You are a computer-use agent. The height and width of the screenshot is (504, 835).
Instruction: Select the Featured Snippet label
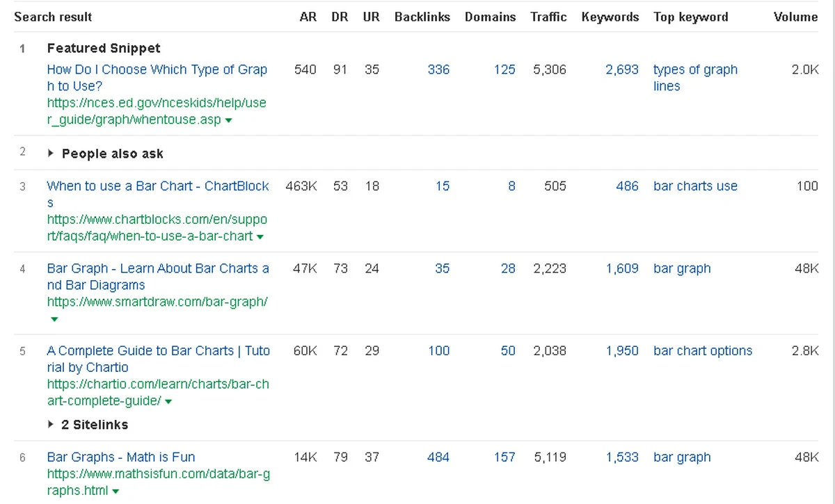pos(104,48)
